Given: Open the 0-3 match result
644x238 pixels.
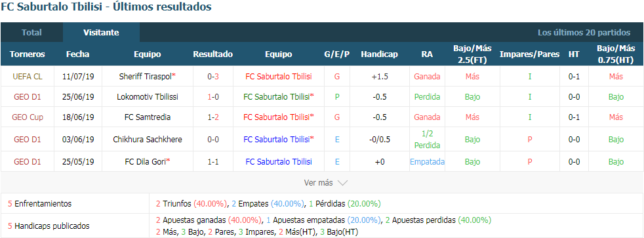Looking at the screenshot, I should pos(212,76).
